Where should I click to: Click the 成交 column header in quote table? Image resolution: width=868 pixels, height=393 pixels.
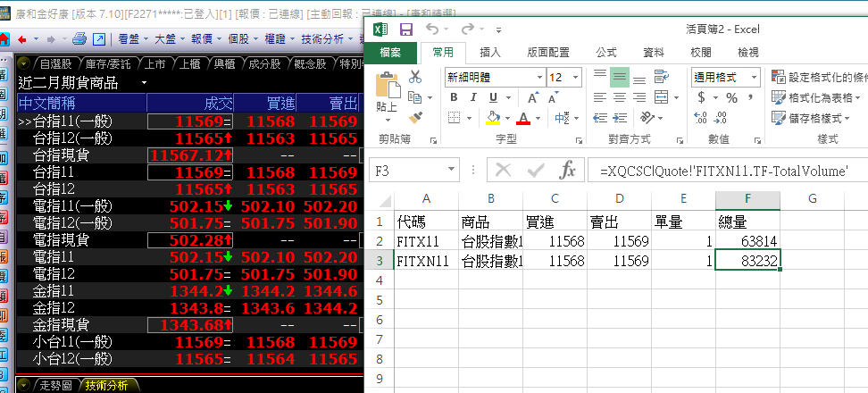[x=190, y=103]
